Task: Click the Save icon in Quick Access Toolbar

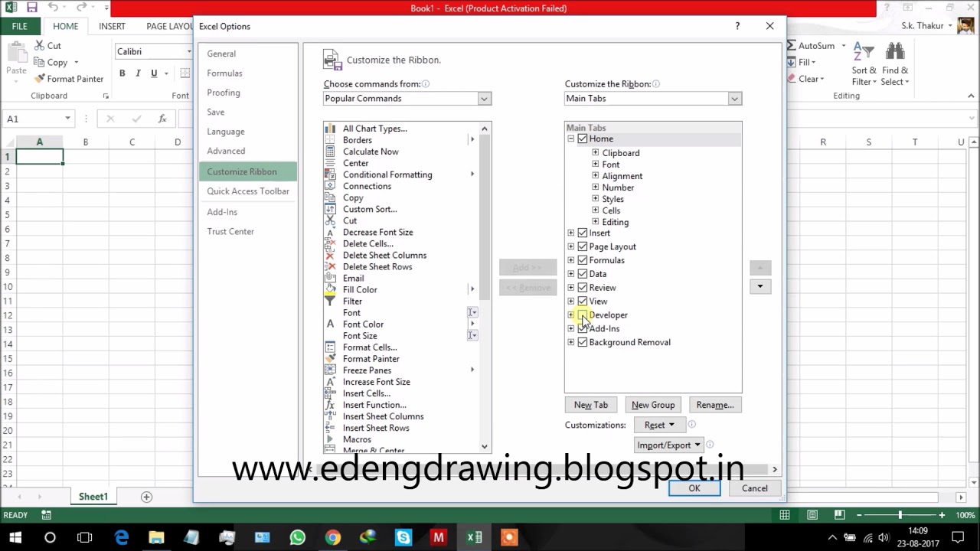Action: coord(32,8)
